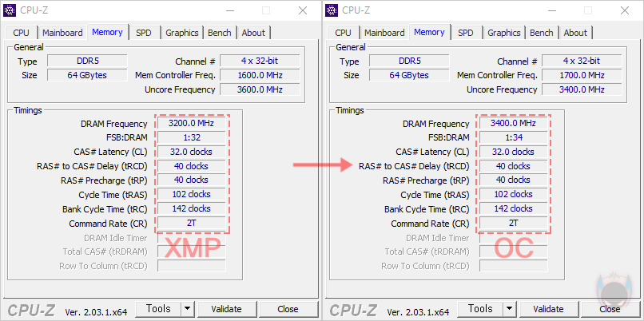
Task: Expand the Tools dropdown arrow in the left window
Action: [187, 309]
